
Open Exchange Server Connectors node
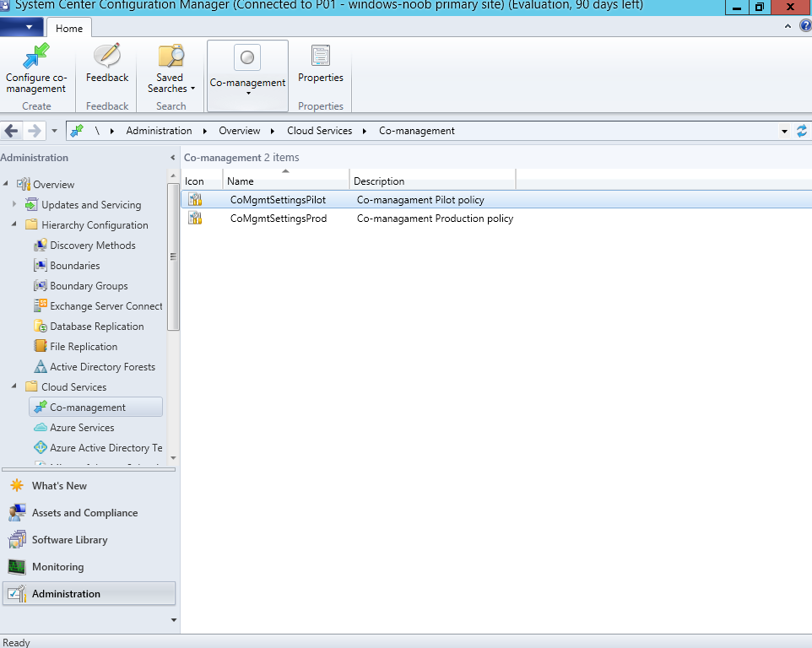pos(106,306)
